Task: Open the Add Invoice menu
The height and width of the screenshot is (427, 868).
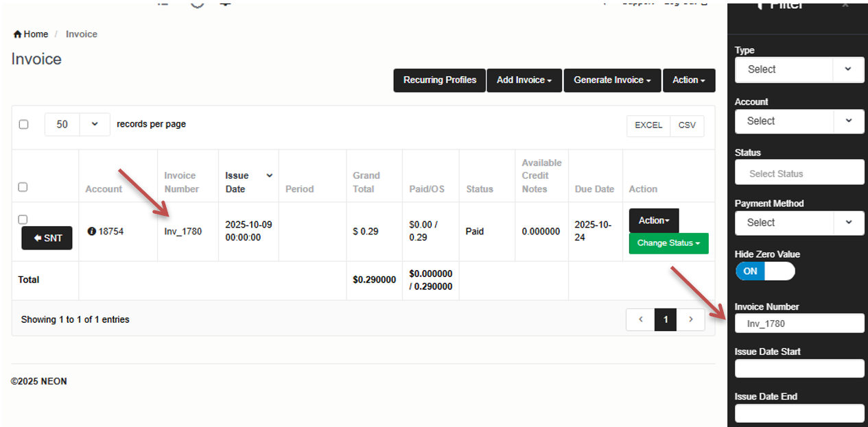Action: (524, 80)
